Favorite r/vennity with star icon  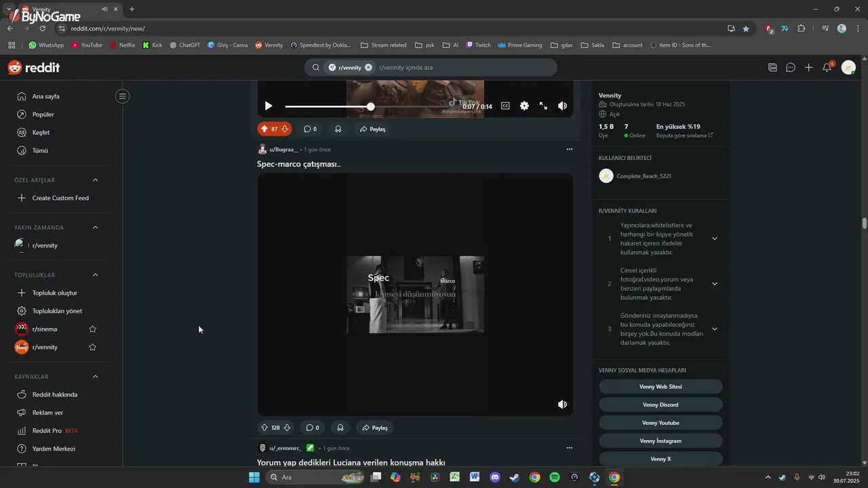pos(93,347)
